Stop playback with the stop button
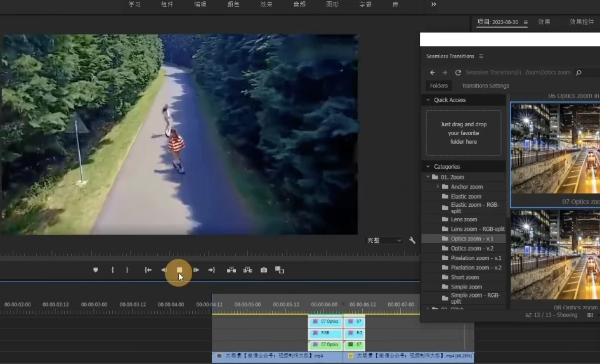This screenshot has height=364, width=600. 179,270
